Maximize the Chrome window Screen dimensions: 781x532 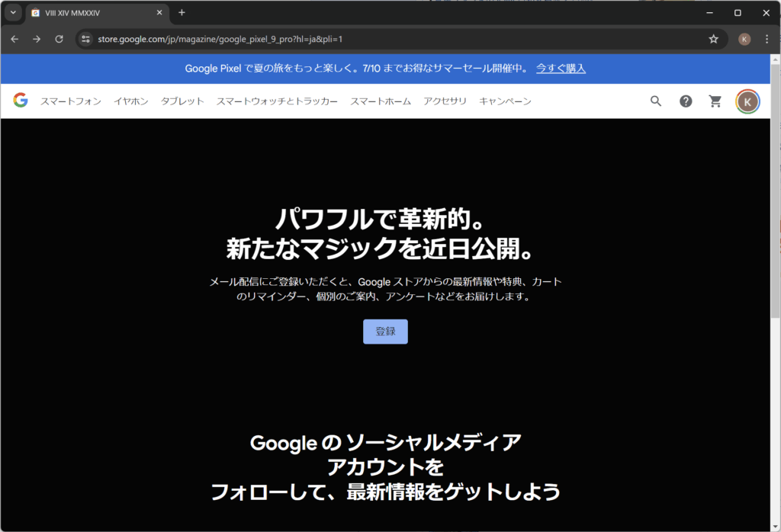point(738,13)
